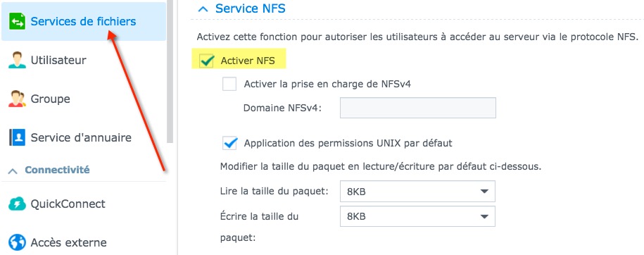This screenshot has width=644, height=255.
Task: Click the Service NFS section title
Action: click(x=250, y=8)
